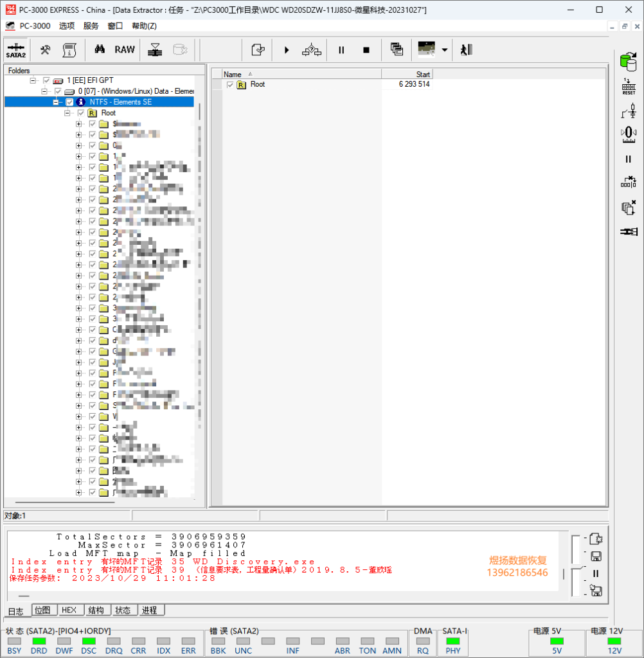Open the dropdown arrow beside picture icon
Viewport: 644px width, 658px height.
click(x=445, y=50)
